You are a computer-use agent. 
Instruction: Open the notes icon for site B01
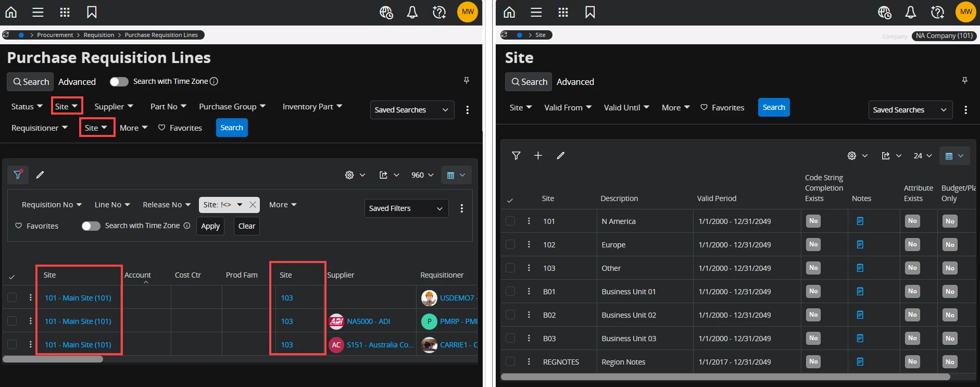[x=860, y=292]
